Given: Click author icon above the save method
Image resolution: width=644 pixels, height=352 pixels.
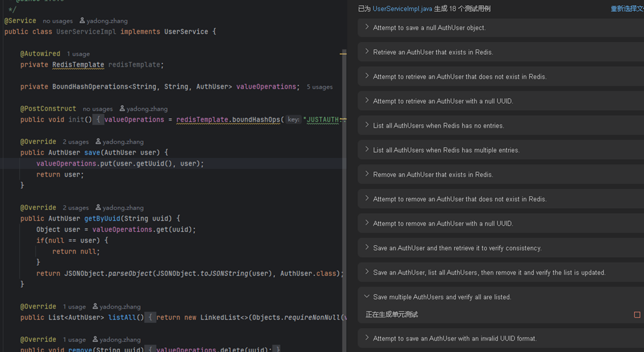Looking at the screenshot, I should tap(98, 141).
